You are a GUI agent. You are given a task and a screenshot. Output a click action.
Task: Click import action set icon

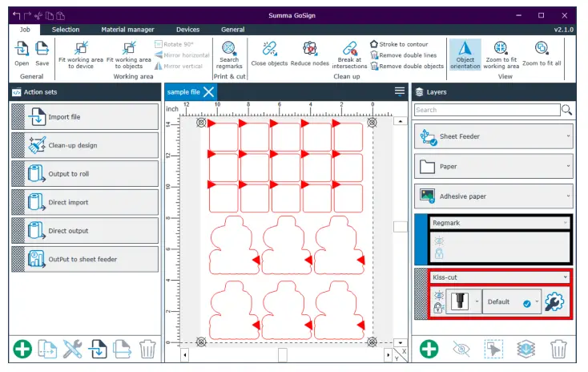(98, 349)
